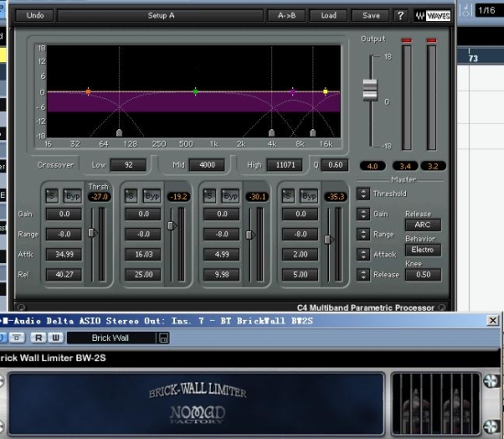
Task: Click the Undo button in C4
Action: pos(35,16)
